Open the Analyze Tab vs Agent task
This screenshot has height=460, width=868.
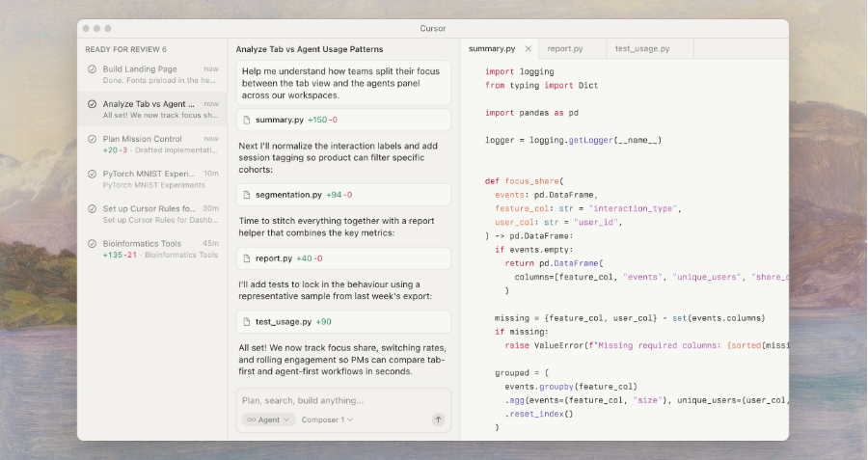click(151, 104)
